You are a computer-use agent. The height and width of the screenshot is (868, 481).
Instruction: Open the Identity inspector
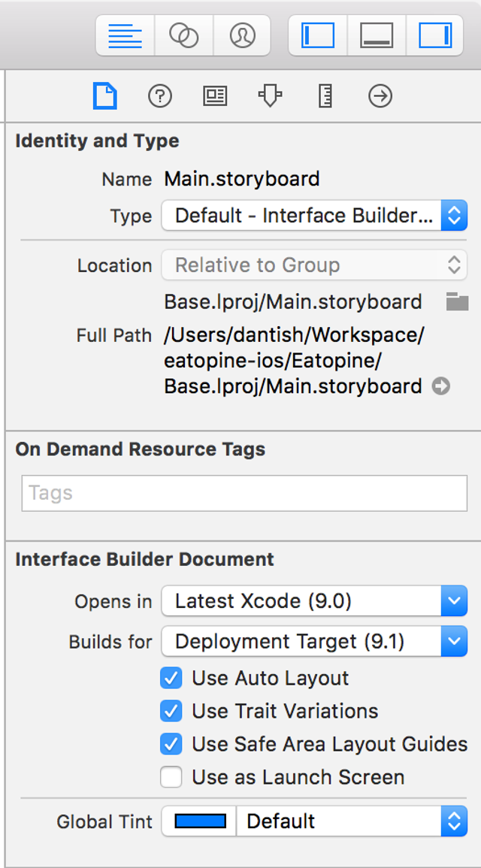point(215,96)
